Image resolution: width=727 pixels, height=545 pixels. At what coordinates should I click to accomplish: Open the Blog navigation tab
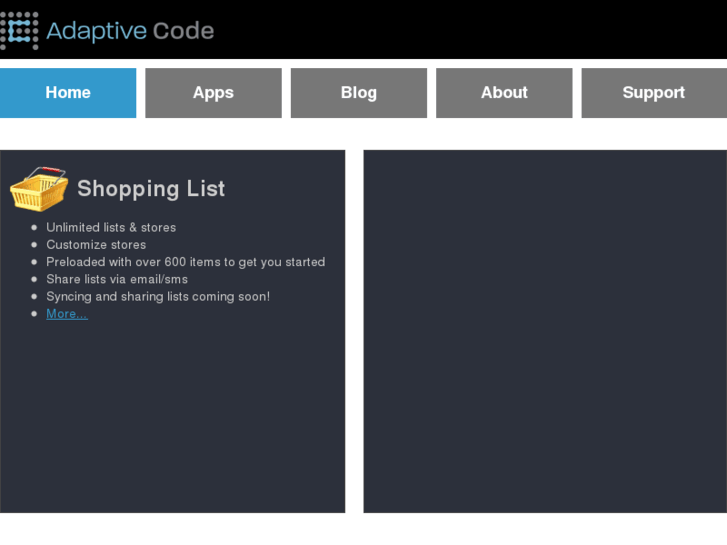(x=359, y=93)
